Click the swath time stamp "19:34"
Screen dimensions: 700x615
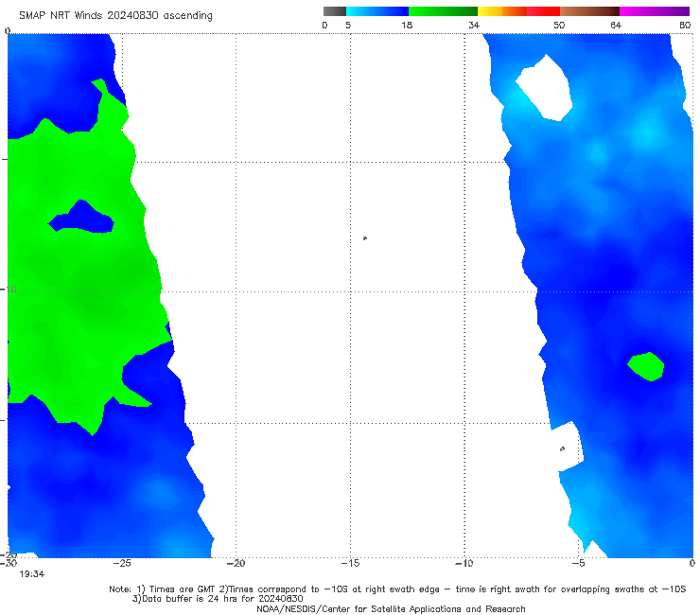point(32,574)
